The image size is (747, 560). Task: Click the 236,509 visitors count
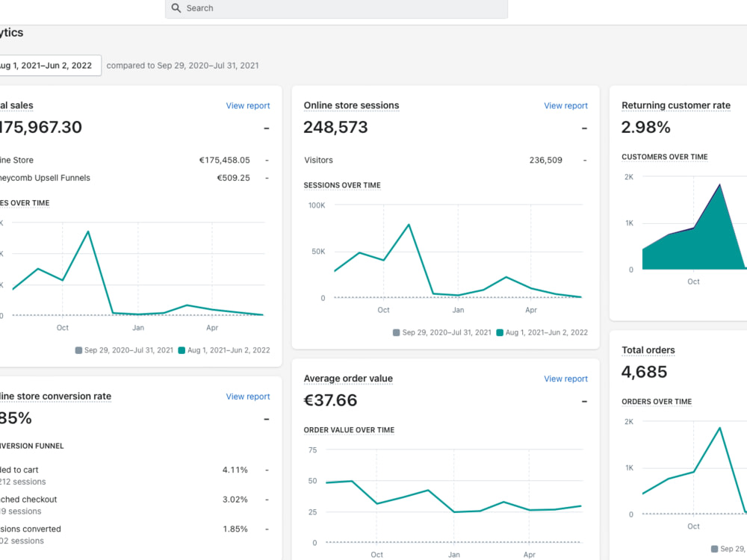tap(545, 161)
